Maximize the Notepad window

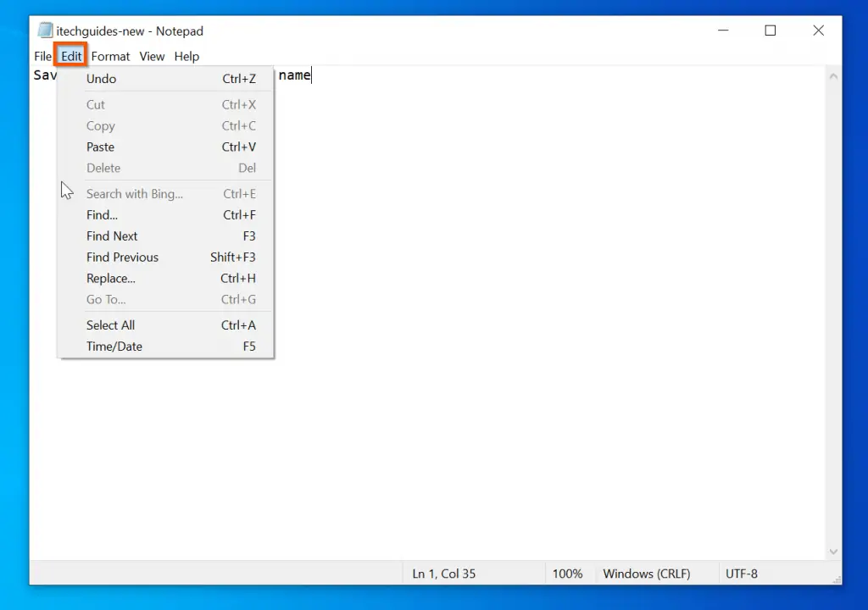(x=770, y=30)
